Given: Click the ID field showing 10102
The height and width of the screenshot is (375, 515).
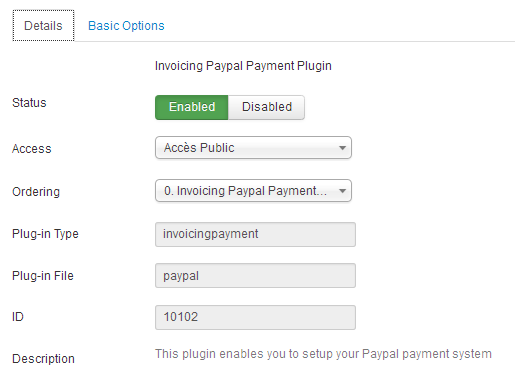Looking at the screenshot, I should pyautogui.click(x=255, y=317).
